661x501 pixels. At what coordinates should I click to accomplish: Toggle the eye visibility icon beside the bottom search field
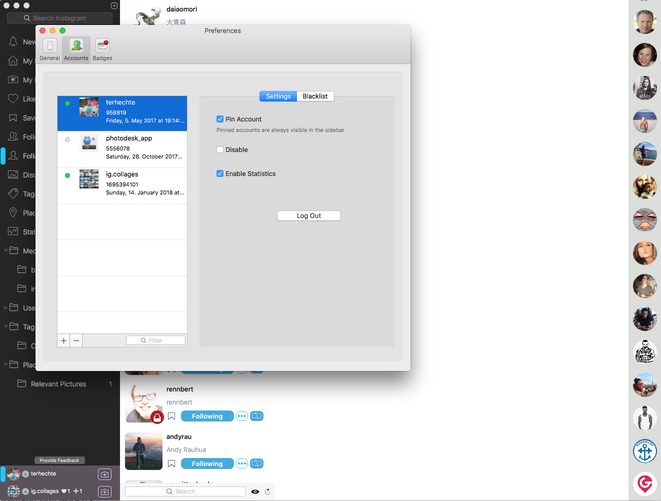(255, 492)
